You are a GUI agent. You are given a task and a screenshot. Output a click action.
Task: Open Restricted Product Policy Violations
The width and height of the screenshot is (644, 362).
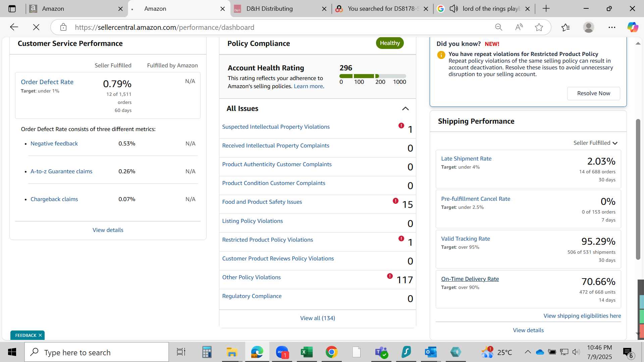click(x=267, y=240)
